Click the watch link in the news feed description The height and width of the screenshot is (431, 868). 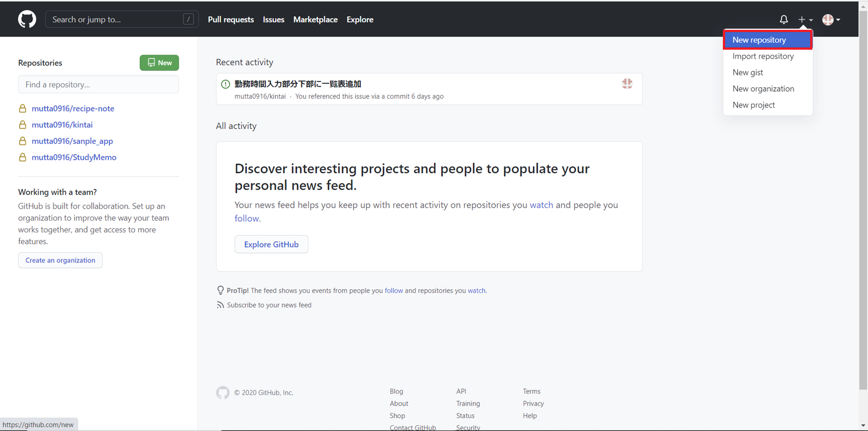pos(541,205)
